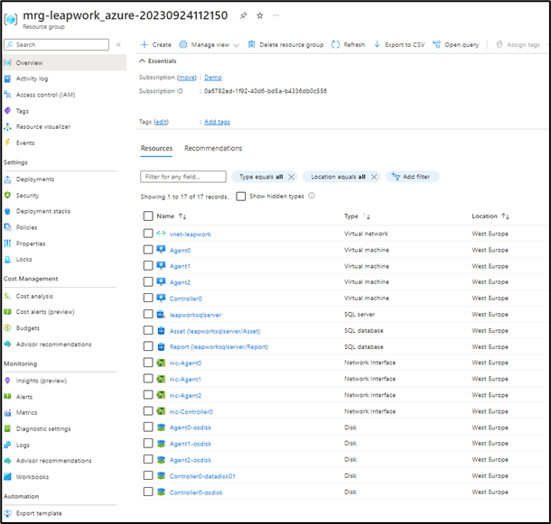Click the Delete resource group trash icon
This screenshot has width=551, height=524.
[x=251, y=45]
